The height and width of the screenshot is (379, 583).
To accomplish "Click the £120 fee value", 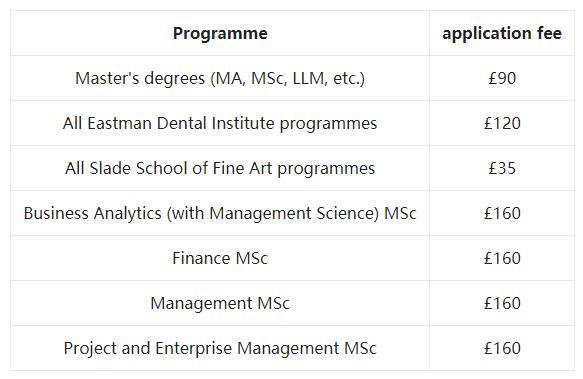I will 502,123.
